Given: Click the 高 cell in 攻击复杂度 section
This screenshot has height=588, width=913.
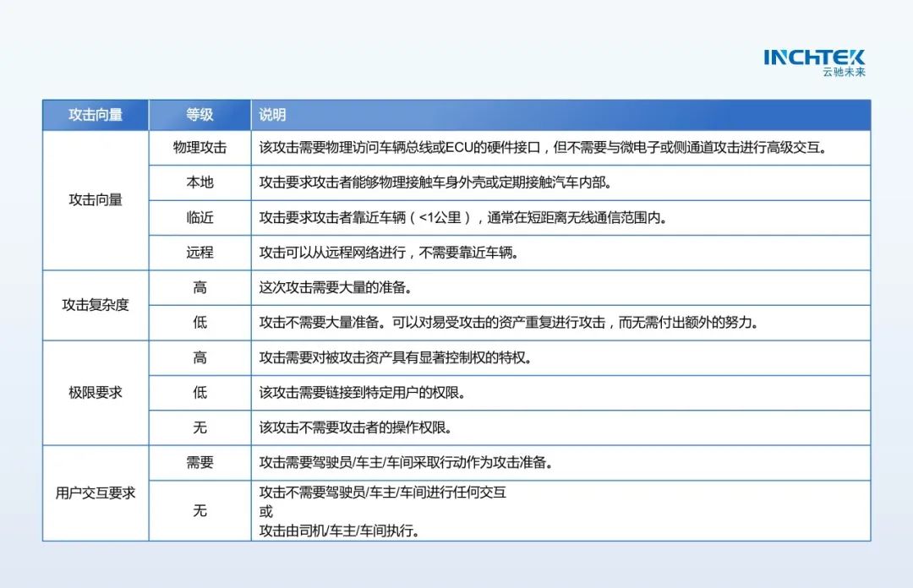Looking at the screenshot, I should [x=200, y=287].
